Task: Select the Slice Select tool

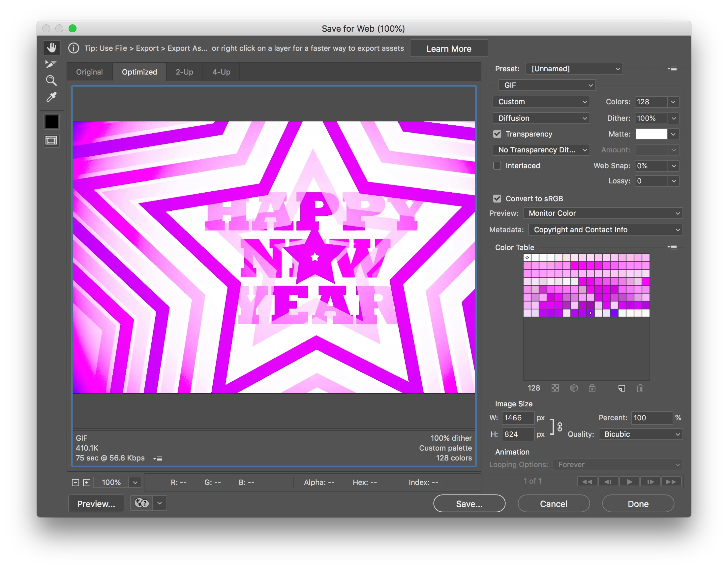Action: tap(51, 64)
